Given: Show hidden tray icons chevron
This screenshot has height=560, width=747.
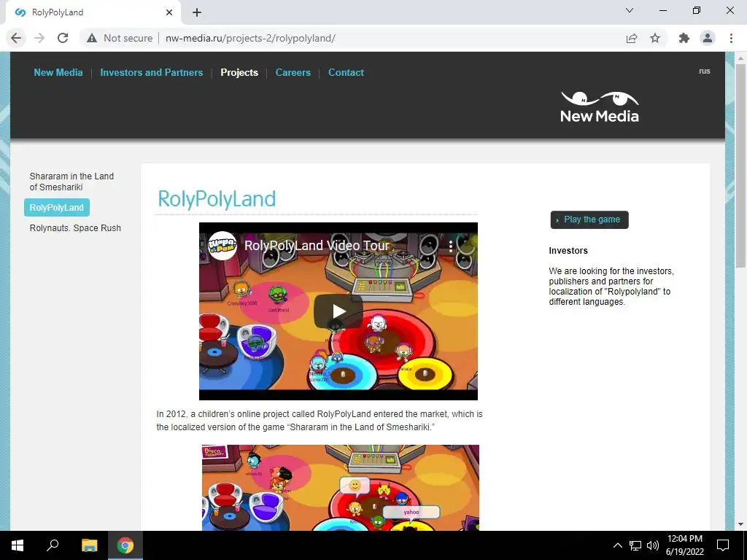Looking at the screenshot, I should click(617, 545).
